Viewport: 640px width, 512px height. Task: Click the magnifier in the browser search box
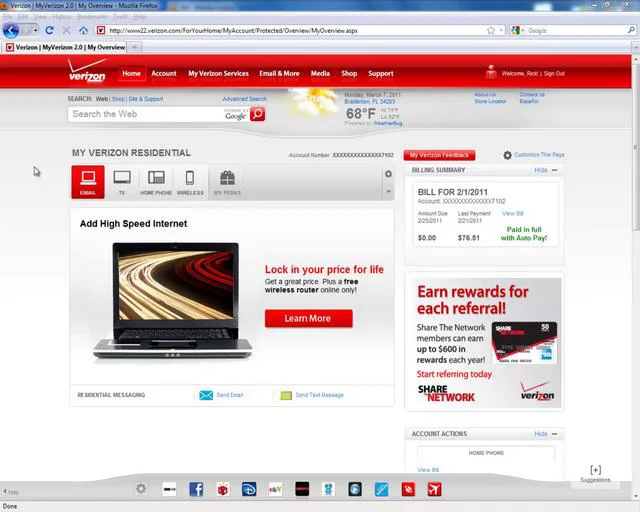tap(631, 30)
